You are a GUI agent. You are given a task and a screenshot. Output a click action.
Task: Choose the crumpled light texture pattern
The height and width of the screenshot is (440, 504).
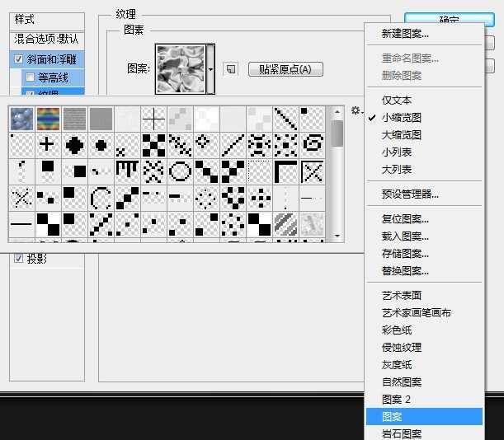point(312,224)
